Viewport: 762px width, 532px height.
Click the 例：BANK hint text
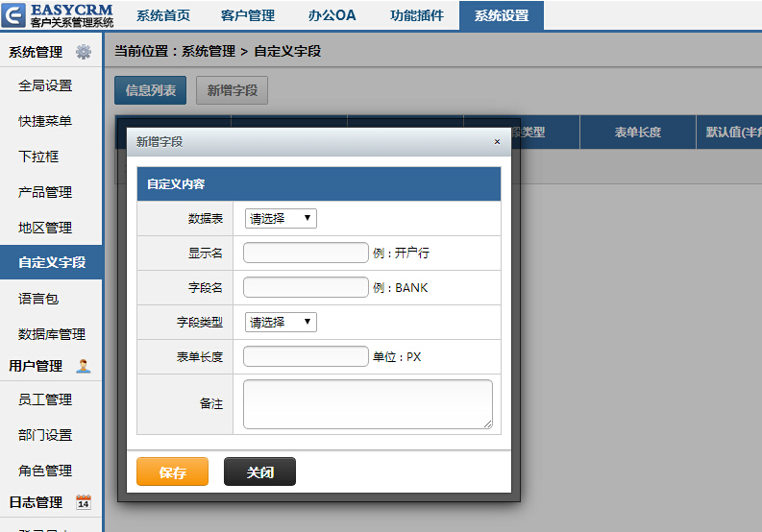click(x=401, y=288)
